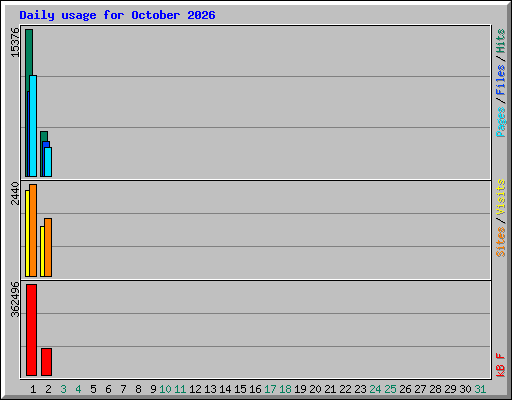The image size is (512, 400).
Task: Click the cyan Pages bar for day 1
Action: (33, 126)
